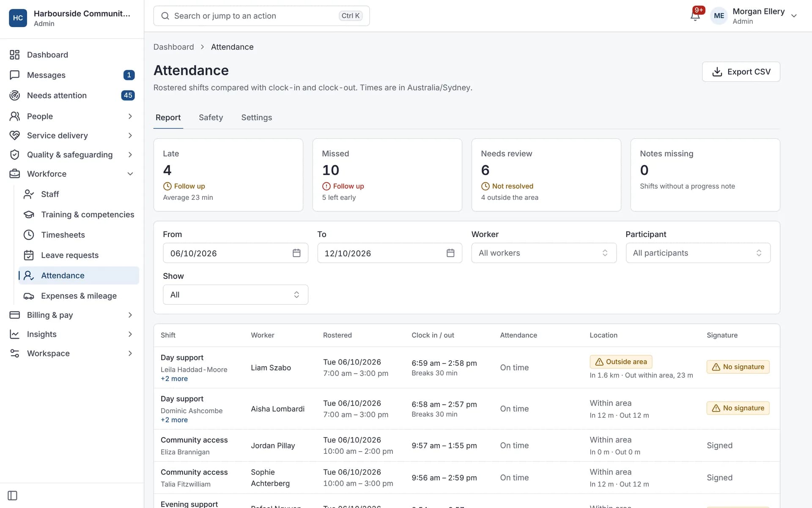Open the Show filter dropdown
812x508 pixels.
tap(236, 295)
